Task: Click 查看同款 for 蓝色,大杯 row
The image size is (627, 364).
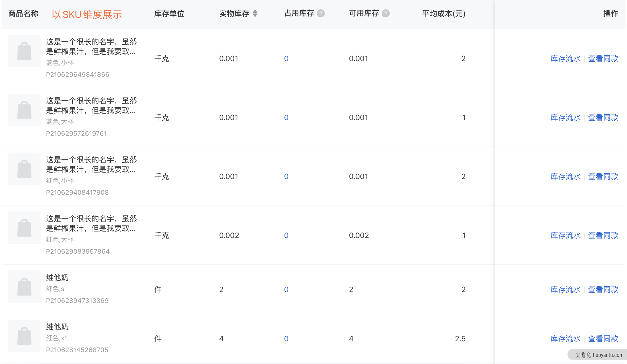Action: coord(603,117)
